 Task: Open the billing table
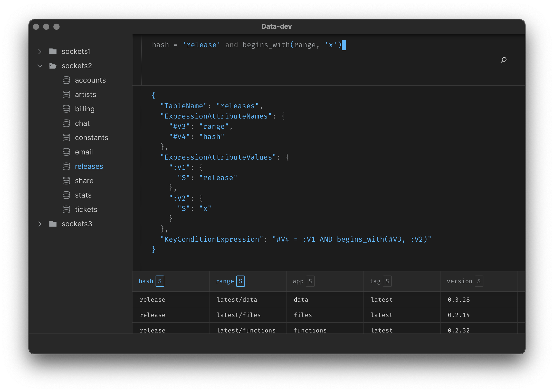coord(85,109)
